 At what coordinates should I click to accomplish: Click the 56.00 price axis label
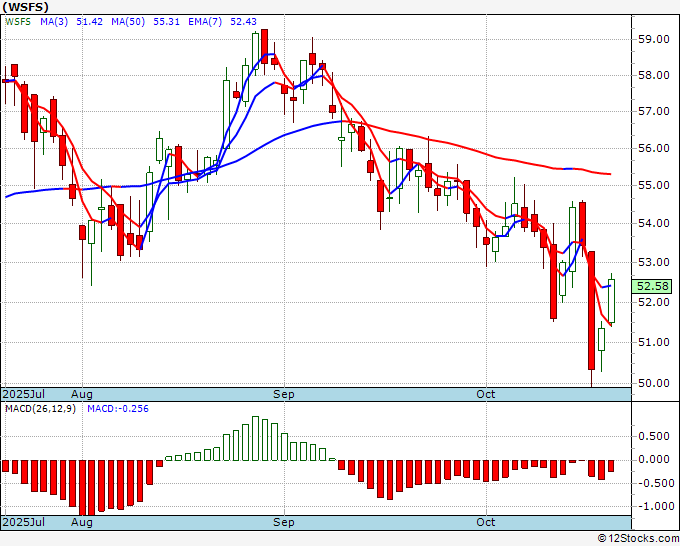pos(654,148)
